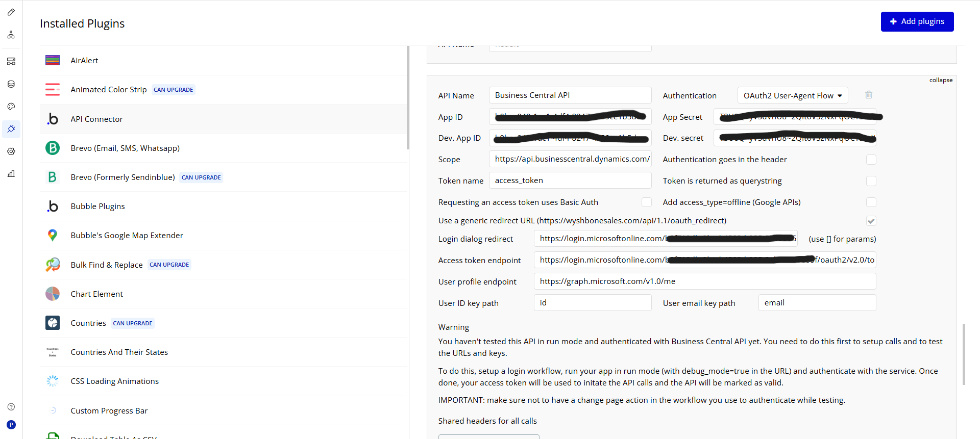
Task: Click CAN UPGRADE badge for Brevo Sendinblue
Action: click(201, 177)
